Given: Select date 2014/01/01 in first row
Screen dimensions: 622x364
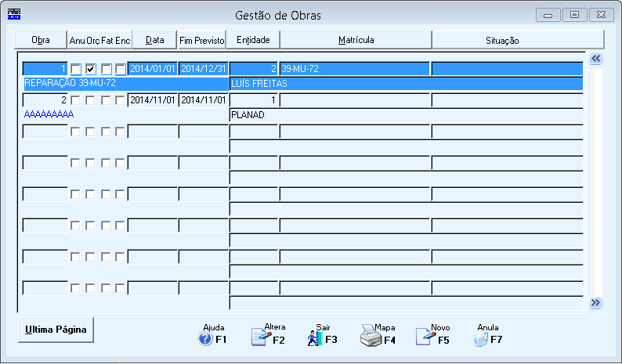Looking at the screenshot, I should [x=152, y=69].
